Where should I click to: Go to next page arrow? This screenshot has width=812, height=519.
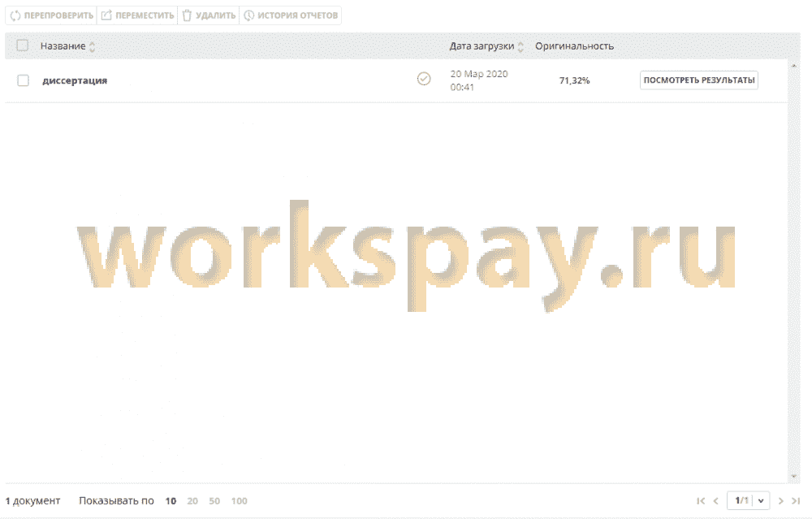pos(781,501)
